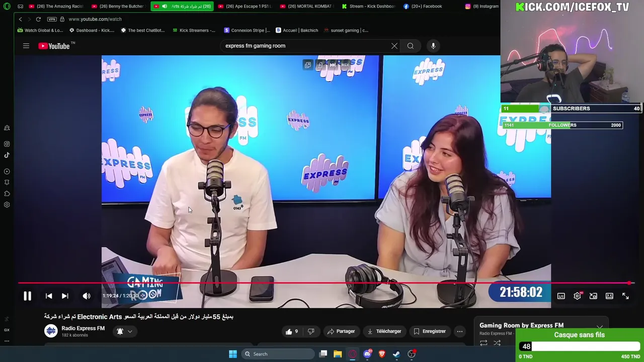Switch to the Instagram tab
Viewport: 644px width, 362px height.
pos(481,6)
